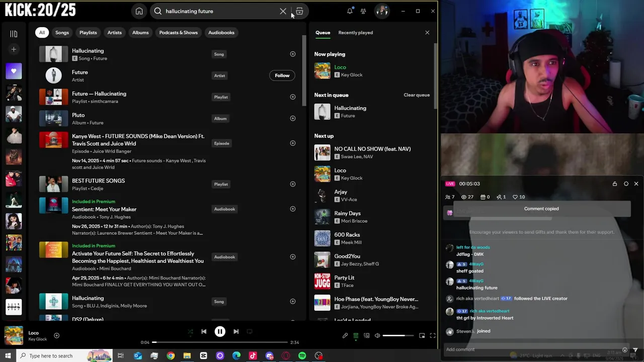The image size is (644, 362).
Task: Save Sentient: Meet Your Maker audiobook
Action: pyautogui.click(x=293, y=209)
